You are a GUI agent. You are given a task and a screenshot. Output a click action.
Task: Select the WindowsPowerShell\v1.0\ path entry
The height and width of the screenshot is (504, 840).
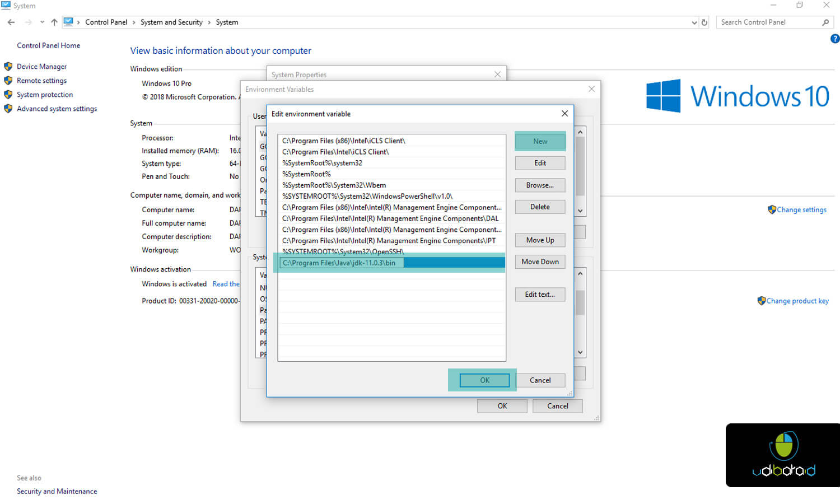coord(391,197)
